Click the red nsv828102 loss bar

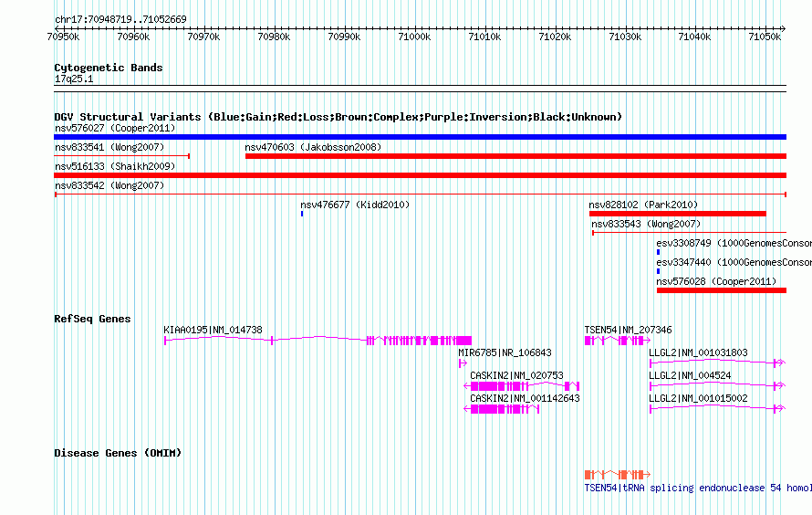pyautogui.click(x=677, y=214)
